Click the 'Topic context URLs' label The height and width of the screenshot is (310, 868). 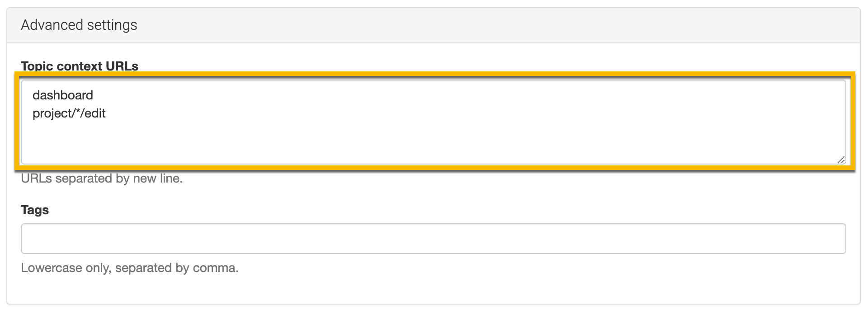click(80, 66)
